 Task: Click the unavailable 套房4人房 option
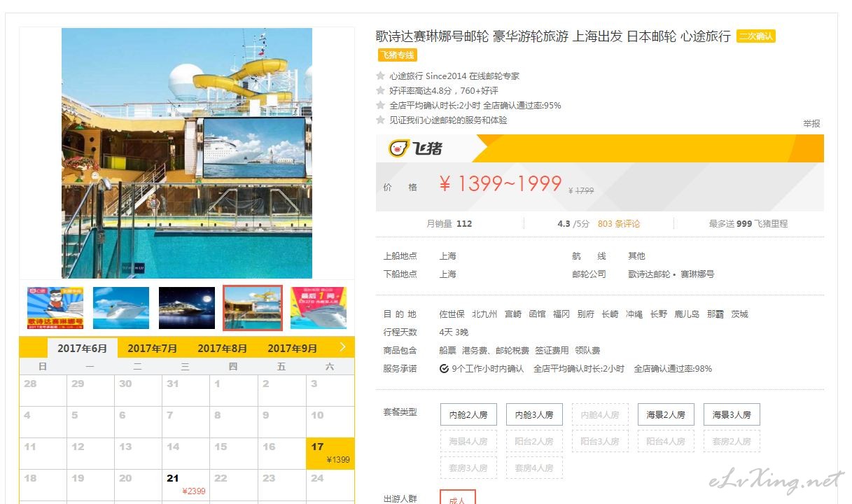tap(534, 468)
